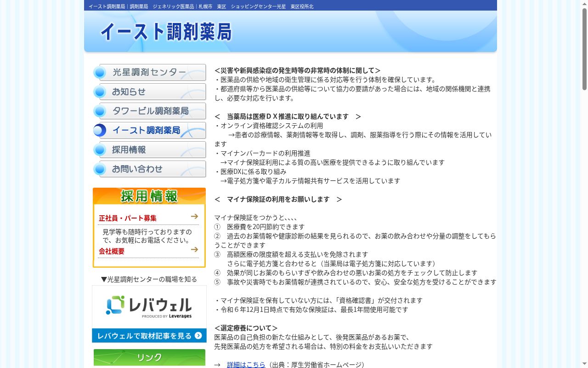588x368 pixels.
Task: Click heading マイナ保険証の利用をお願いします
Action: click(x=278, y=199)
